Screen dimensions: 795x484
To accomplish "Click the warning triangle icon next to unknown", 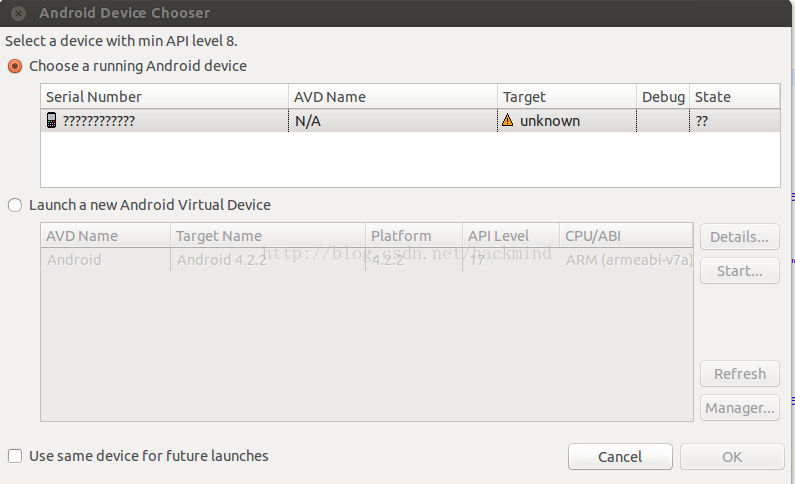I will [508, 120].
